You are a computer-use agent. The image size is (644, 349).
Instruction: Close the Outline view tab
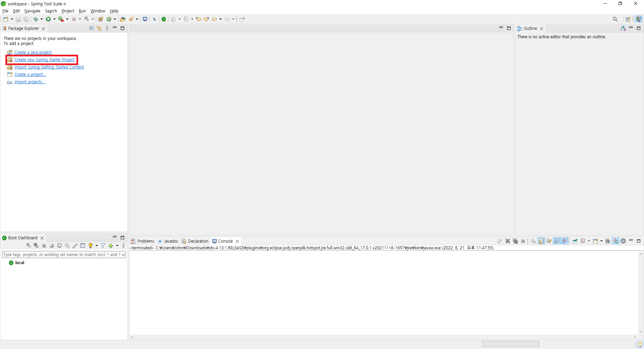pyautogui.click(x=541, y=29)
